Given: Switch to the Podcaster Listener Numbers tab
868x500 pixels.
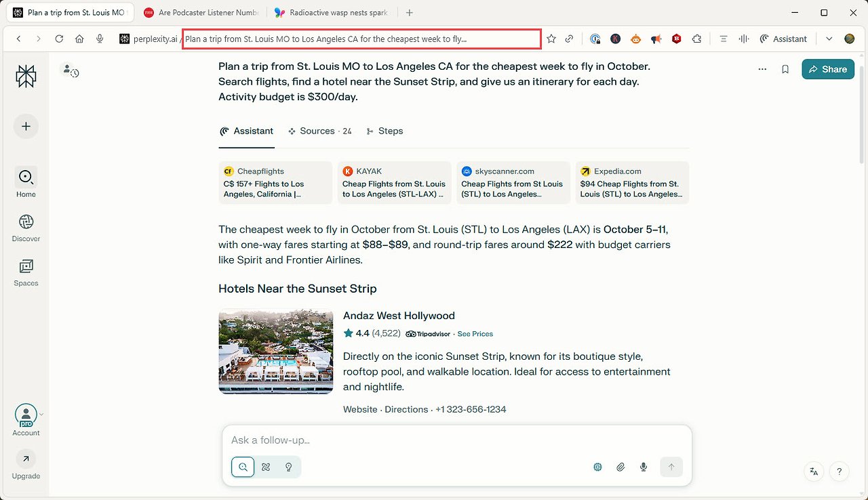Looking at the screenshot, I should [201, 13].
